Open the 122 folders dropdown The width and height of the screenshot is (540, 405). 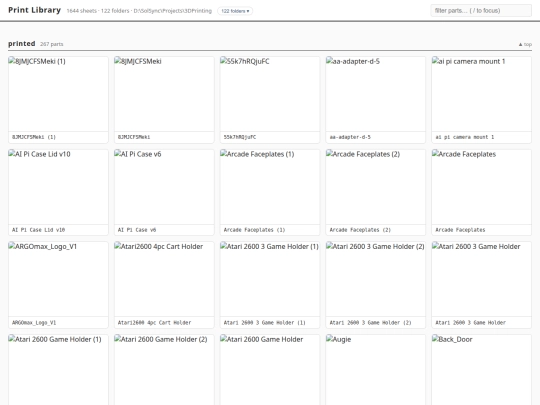coord(235,11)
